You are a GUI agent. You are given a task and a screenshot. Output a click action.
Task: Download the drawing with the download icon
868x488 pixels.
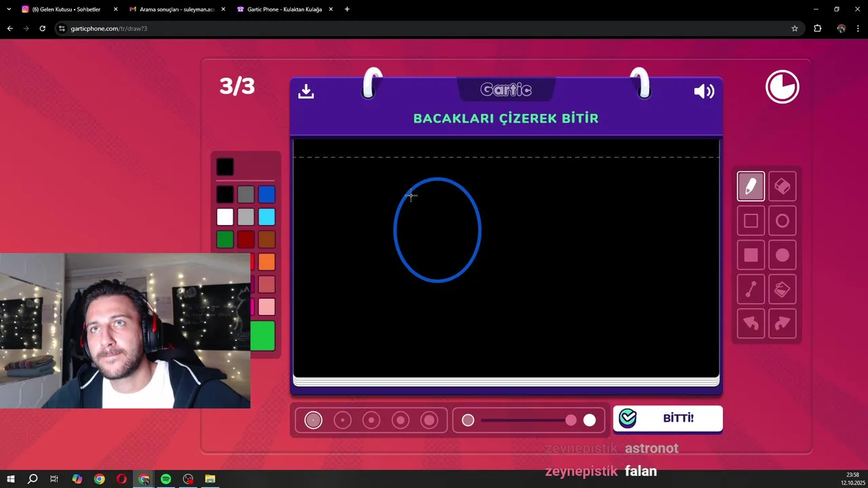306,91
